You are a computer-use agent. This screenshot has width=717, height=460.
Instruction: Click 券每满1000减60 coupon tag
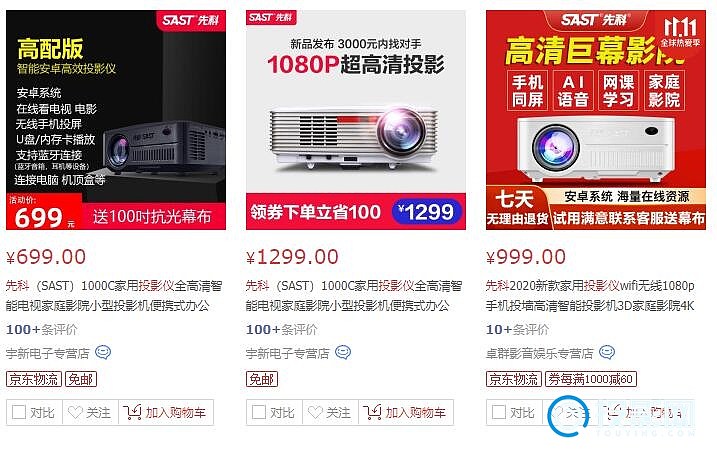pos(590,379)
